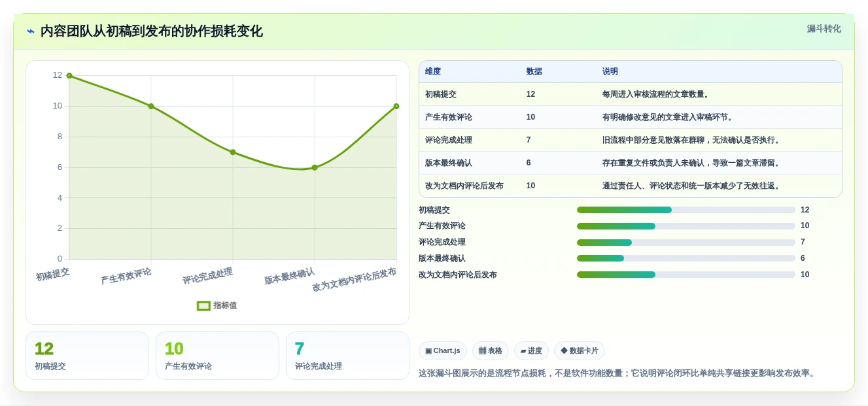Click the 产生有效评论 data point on the chart
The image size is (868, 406).
click(151, 106)
